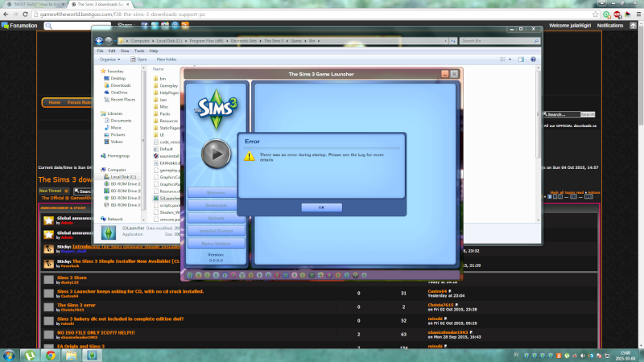Click OK in the Error dialog
The height and width of the screenshot is (362, 644).
(x=321, y=208)
